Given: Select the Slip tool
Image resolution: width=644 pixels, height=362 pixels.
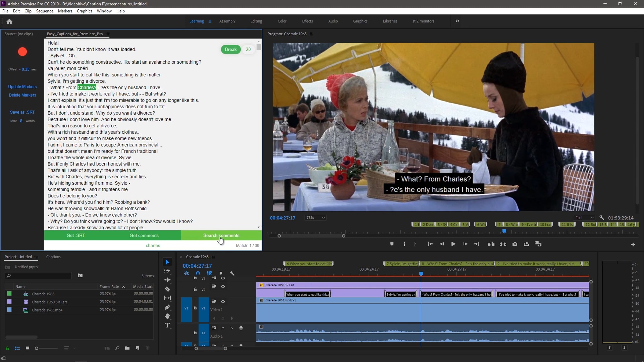Looking at the screenshot, I should [167, 298].
